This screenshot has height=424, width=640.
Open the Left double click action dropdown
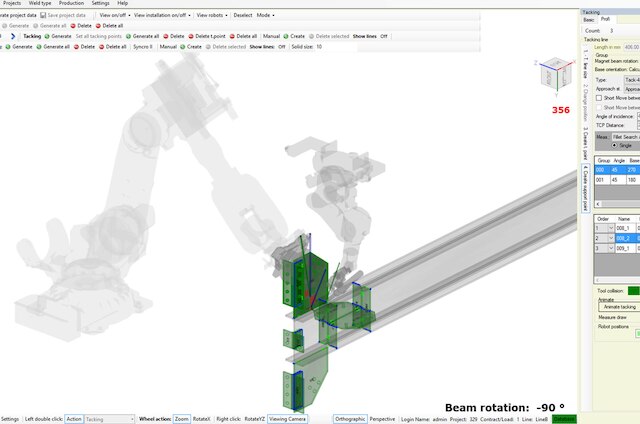pyautogui.click(x=108, y=419)
